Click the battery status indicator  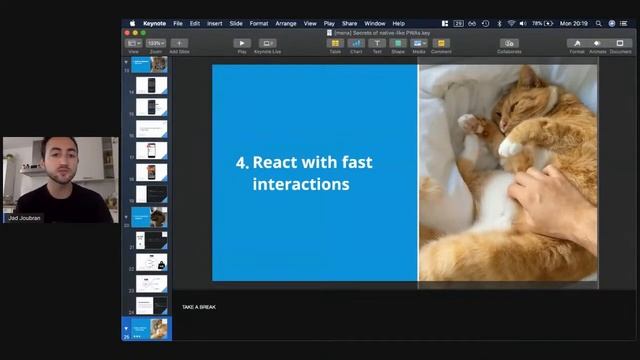pyautogui.click(x=542, y=24)
